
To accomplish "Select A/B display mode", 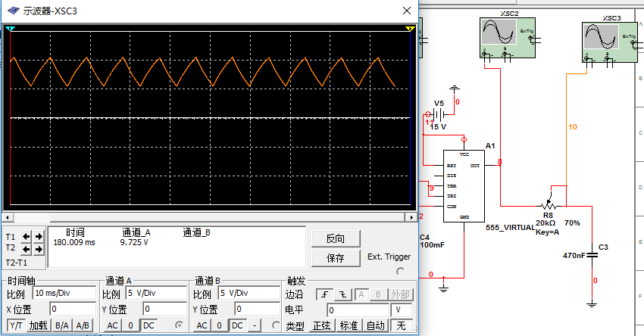I will click(x=83, y=325).
